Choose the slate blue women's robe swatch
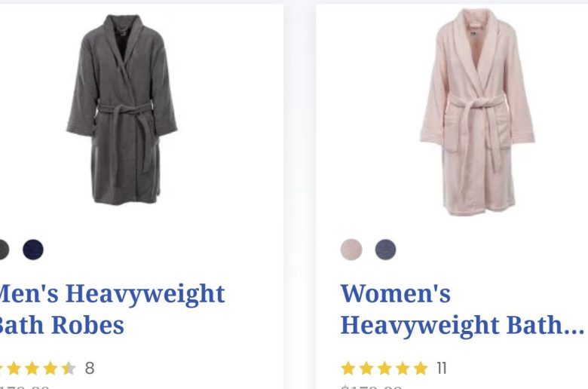 pyautogui.click(x=385, y=250)
